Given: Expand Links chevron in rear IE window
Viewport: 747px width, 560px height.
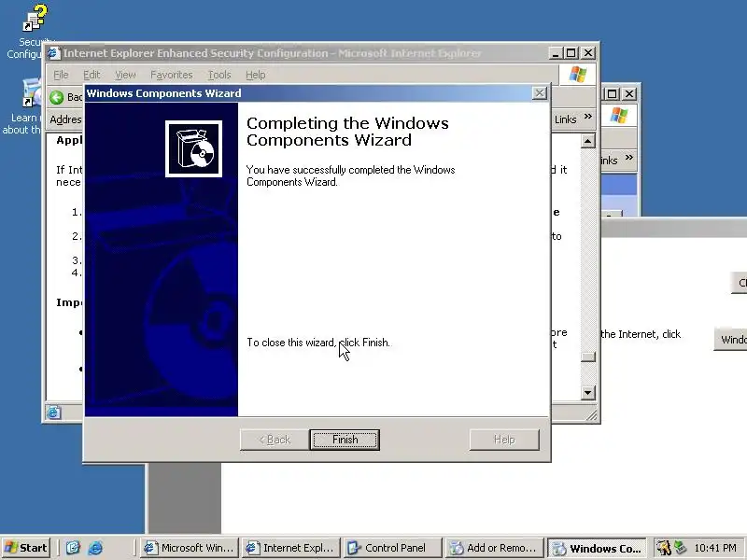Looking at the screenshot, I should (628, 157).
